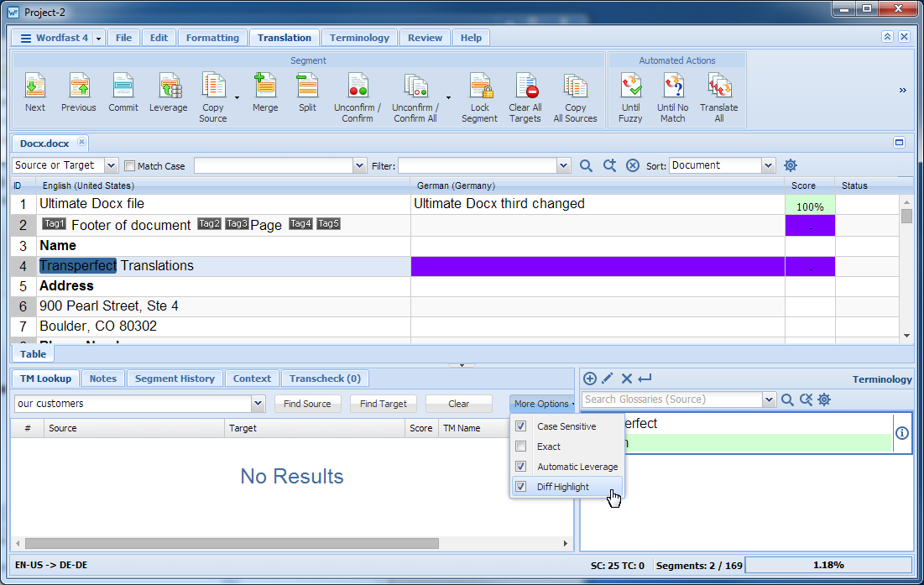The width and height of the screenshot is (924, 585).
Task: Uncheck the Diff Highlight option
Action: [521, 487]
